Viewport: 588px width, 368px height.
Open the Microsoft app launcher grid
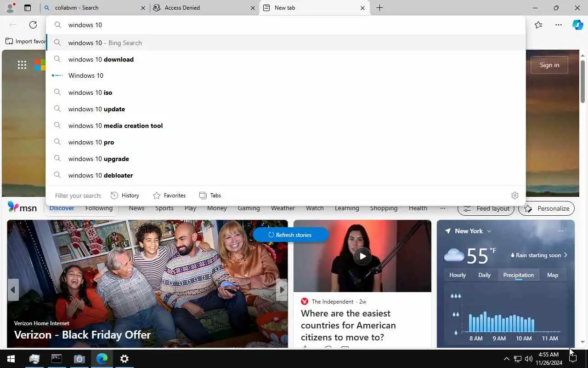coord(22,65)
